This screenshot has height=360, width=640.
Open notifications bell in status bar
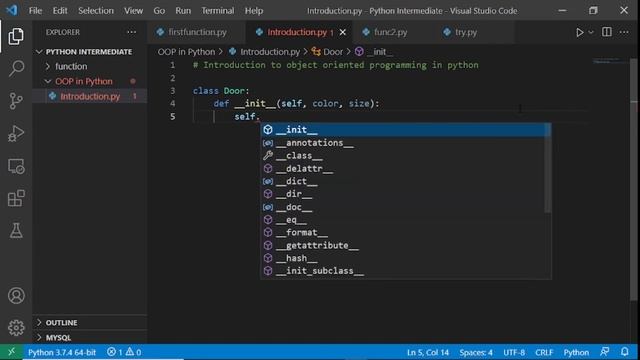tap(624, 352)
